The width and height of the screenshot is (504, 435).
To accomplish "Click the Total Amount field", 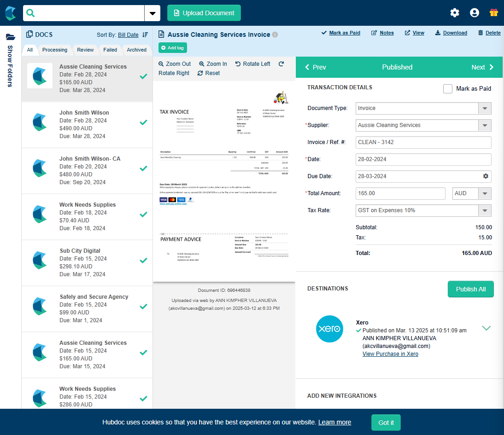I will (x=400, y=193).
